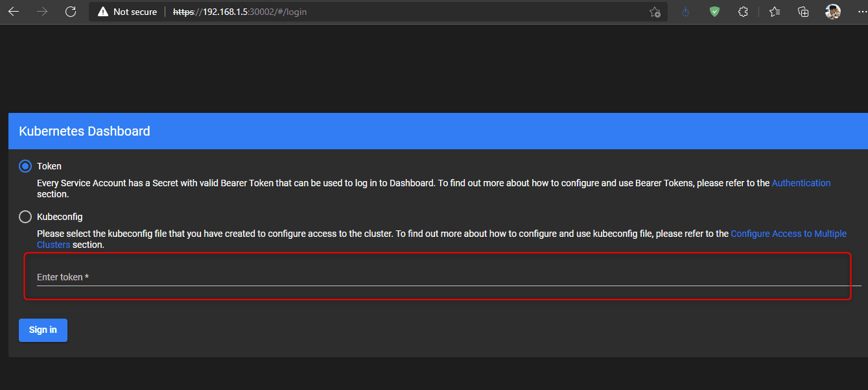Screen dimensions: 868x390
Task: Open the Extensions puzzle piece icon
Action: tap(744, 12)
